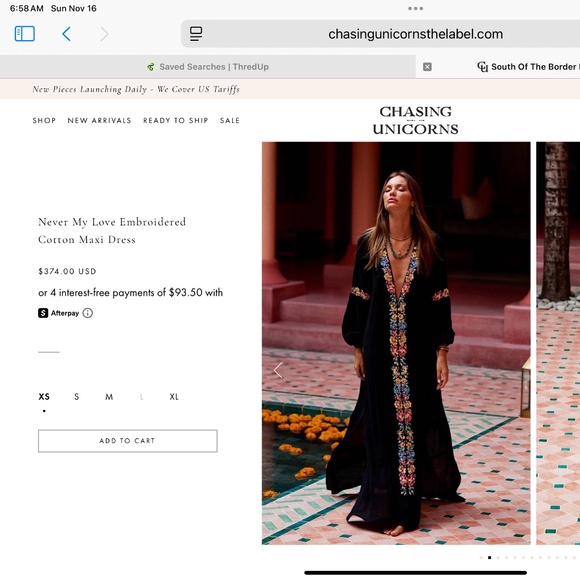Screen dimensions: 580x580
Task: Open the main dress product photo
Action: pos(396,343)
